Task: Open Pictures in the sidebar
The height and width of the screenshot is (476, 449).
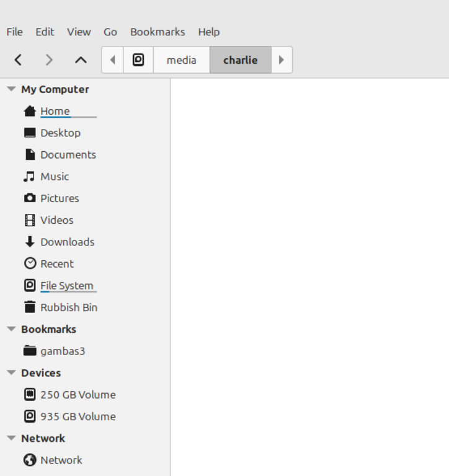Action: 60,198
